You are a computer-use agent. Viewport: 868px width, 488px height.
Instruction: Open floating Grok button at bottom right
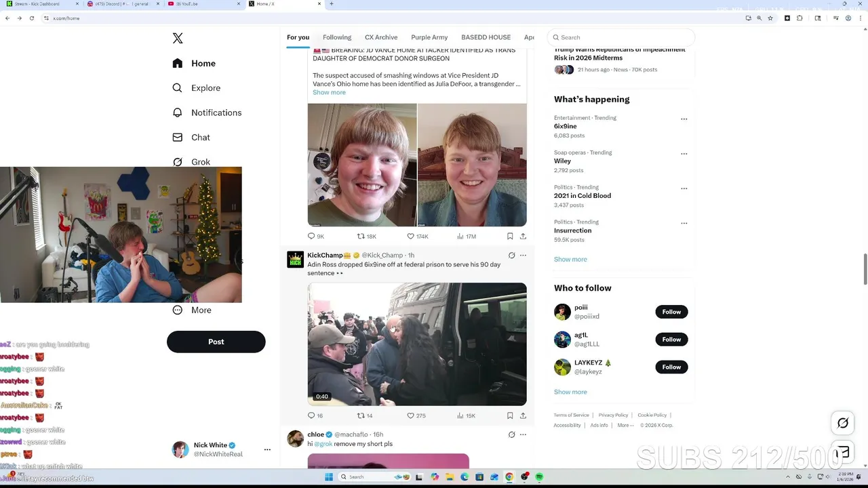pos(843,423)
